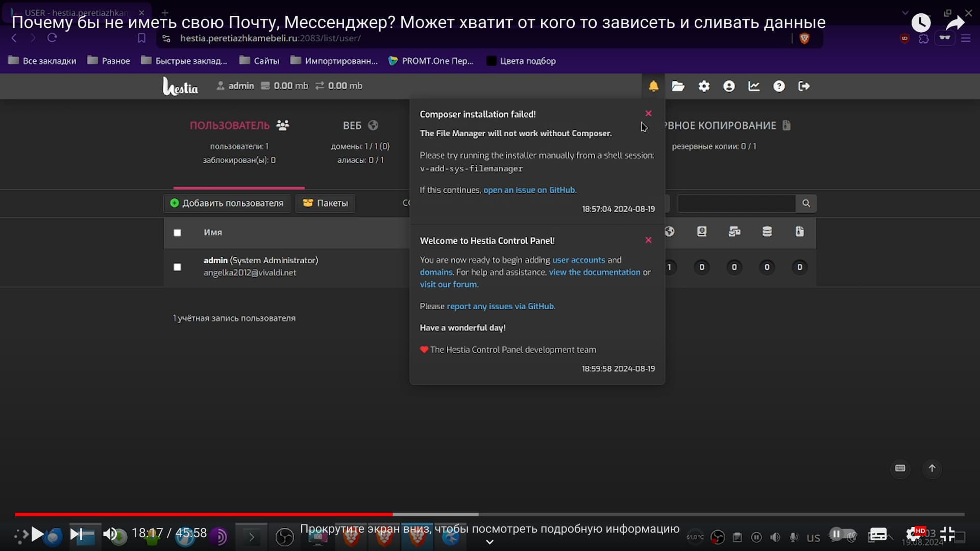Submit search with the magnifier icon
The width and height of the screenshot is (980, 551).
806,203
